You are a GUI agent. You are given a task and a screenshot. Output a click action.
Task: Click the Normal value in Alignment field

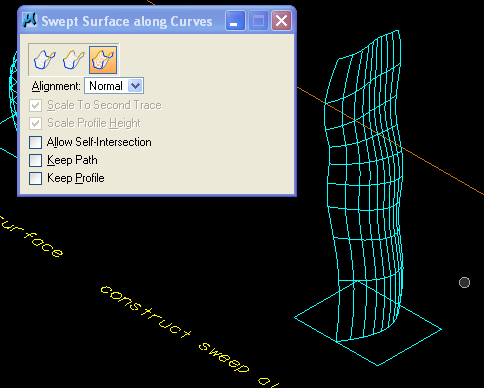coord(106,86)
